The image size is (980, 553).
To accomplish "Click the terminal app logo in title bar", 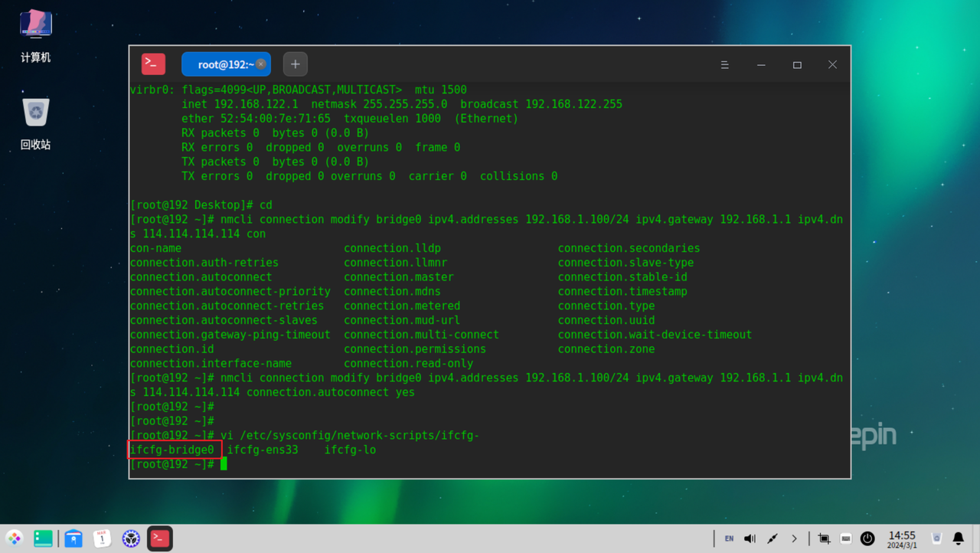I will click(153, 64).
